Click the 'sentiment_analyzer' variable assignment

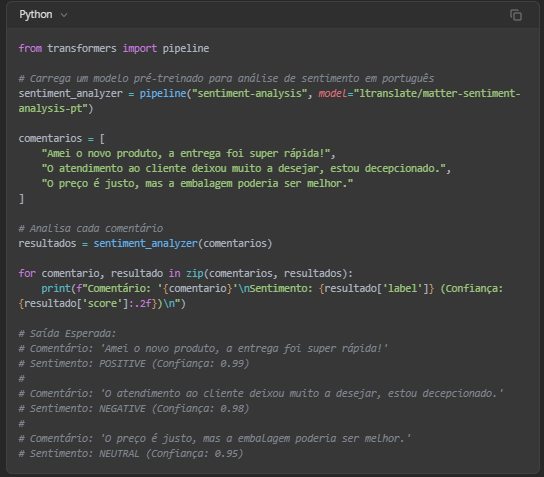coord(70,93)
